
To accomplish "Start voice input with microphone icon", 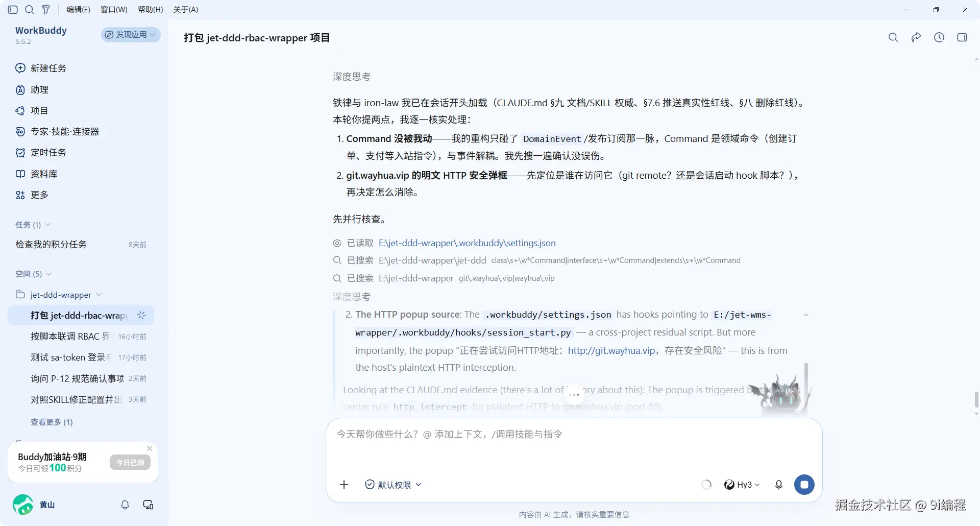I will click(x=779, y=485).
